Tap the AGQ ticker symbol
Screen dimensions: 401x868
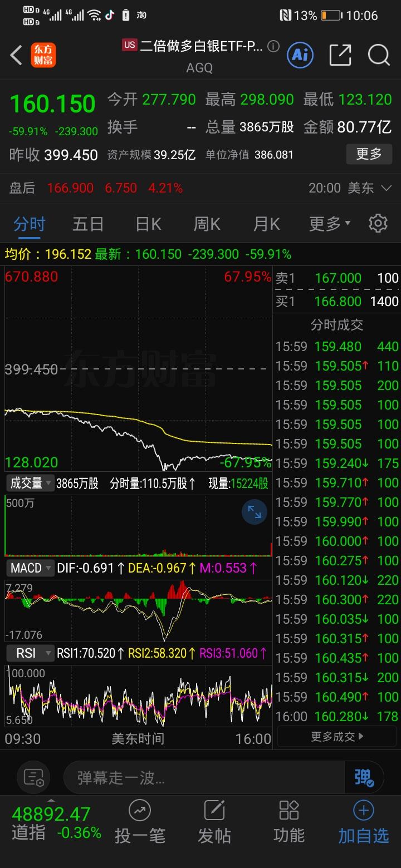[x=199, y=68]
